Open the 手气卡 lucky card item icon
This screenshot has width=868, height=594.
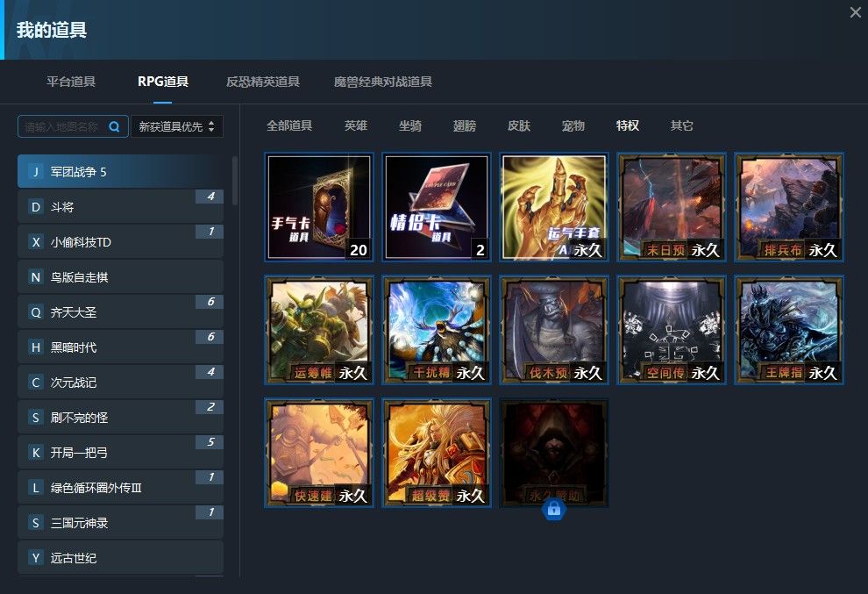[x=319, y=206]
